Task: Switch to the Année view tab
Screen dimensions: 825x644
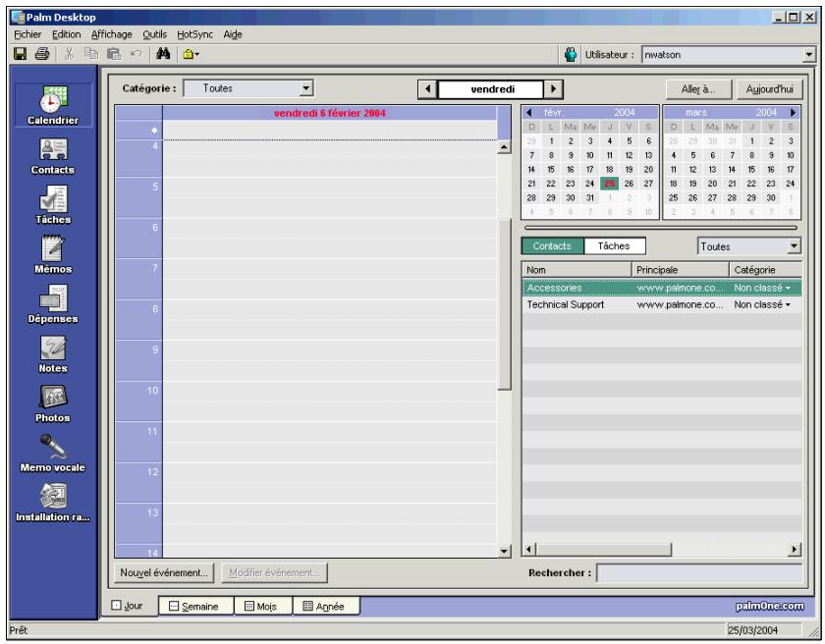Action: coord(326,606)
